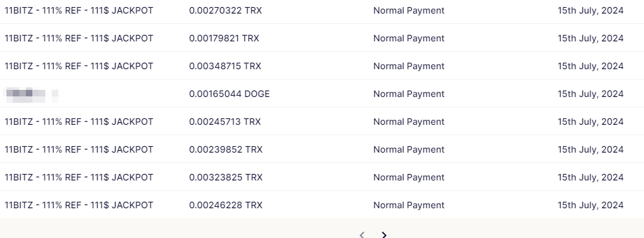This screenshot has height=238, width=644.
Task: Select the 0.00245713 TRX amount
Action: point(224,122)
